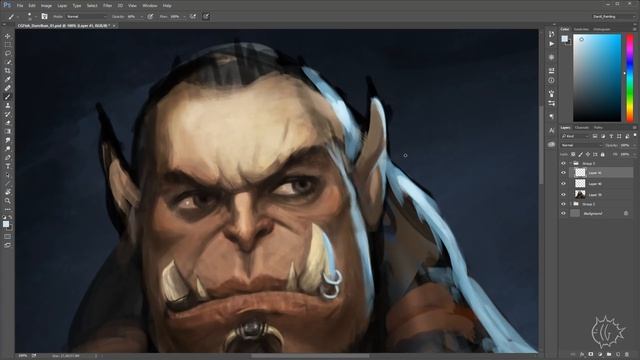
Task: Pick a color in the color field
Action: point(597,78)
